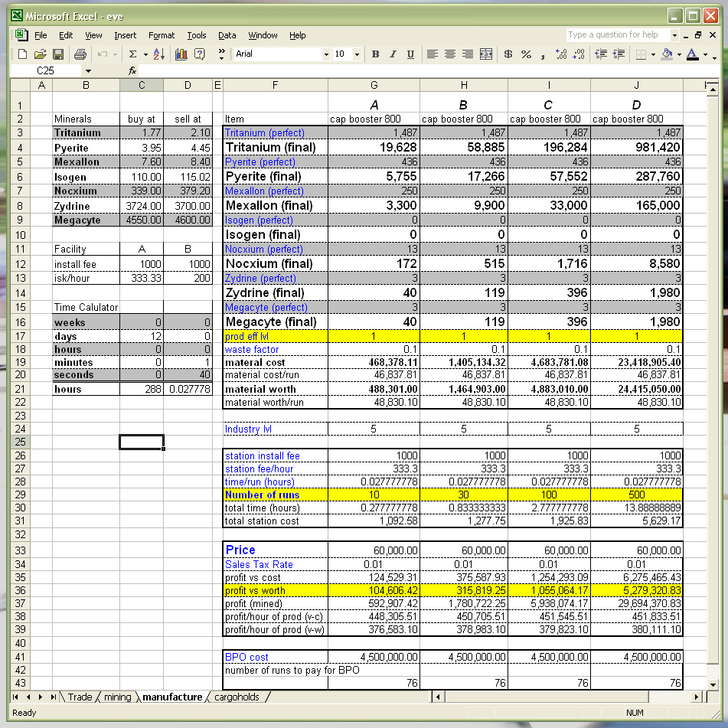
Task: Open the font color dropdown arrow
Action: [705, 54]
